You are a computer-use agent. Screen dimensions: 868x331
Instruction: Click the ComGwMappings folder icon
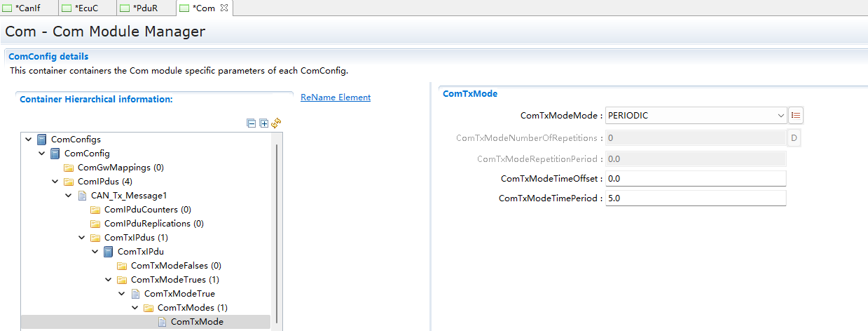[69, 168]
